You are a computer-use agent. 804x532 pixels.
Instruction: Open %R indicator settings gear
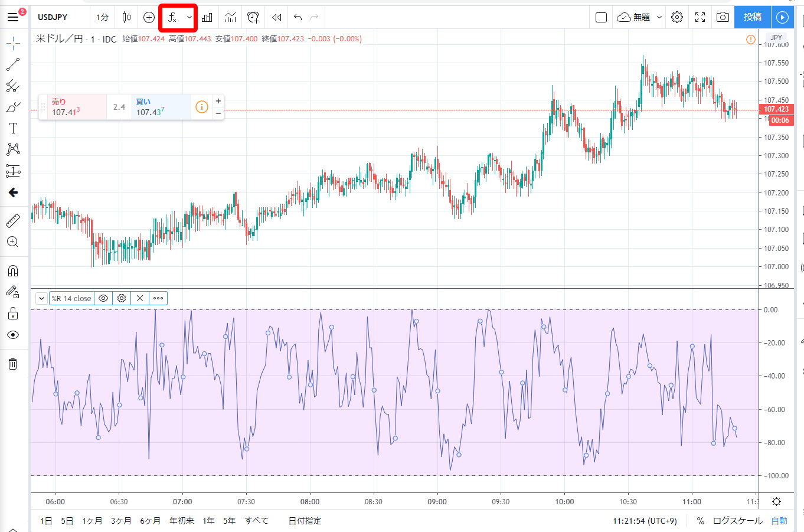(x=122, y=298)
